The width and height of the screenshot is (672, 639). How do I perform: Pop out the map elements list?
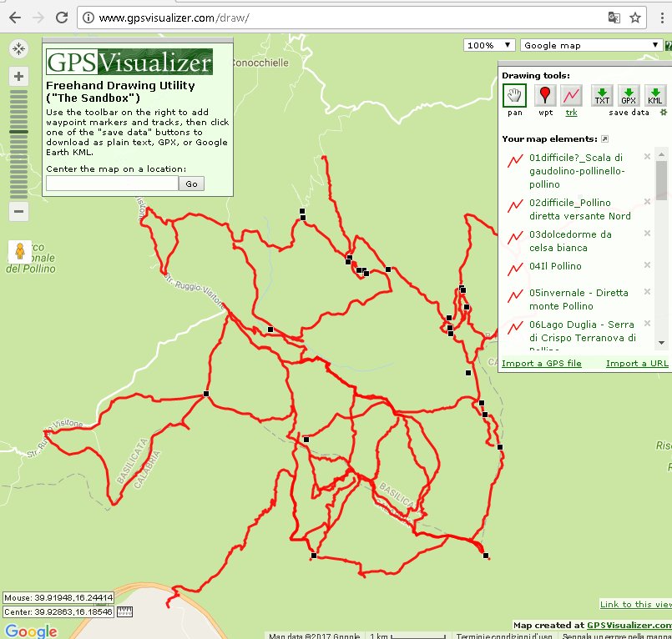coord(605,138)
